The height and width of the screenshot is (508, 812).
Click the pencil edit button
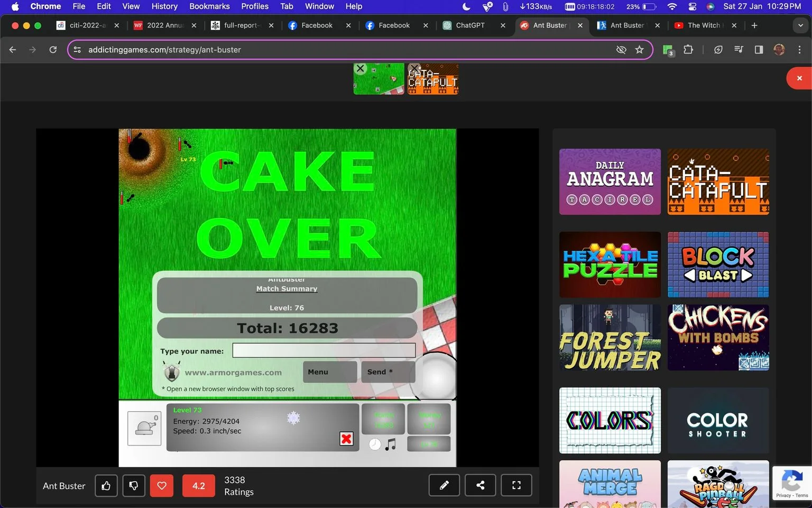[x=444, y=485]
